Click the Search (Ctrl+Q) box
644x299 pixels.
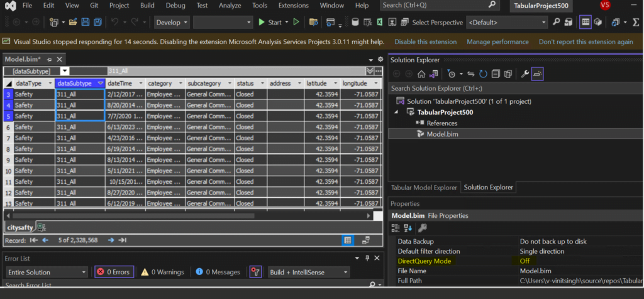click(x=439, y=5)
